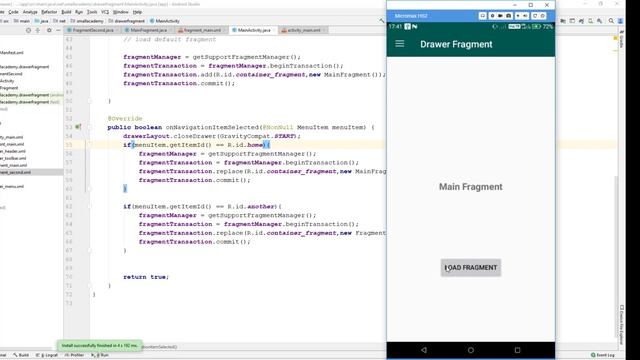Close the FragmentSecond.java tab

pyautogui.click(x=117, y=30)
